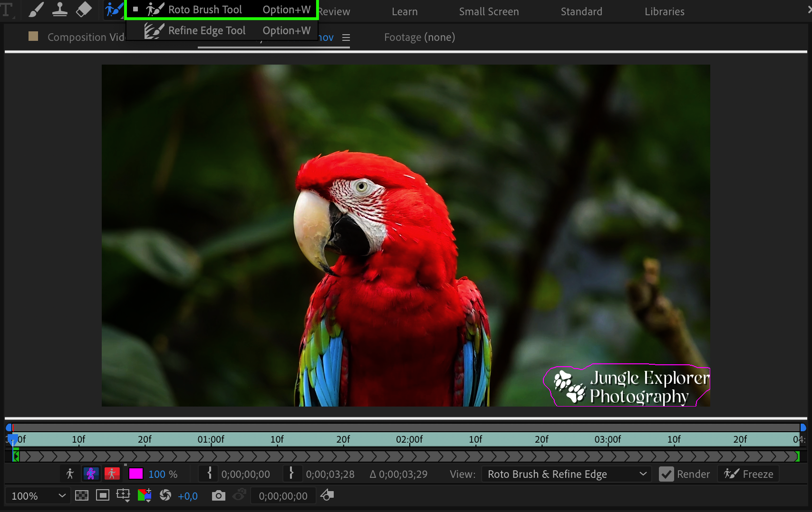Select the Brush tool in the toolbar
The image size is (812, 512).
[36, 9]
